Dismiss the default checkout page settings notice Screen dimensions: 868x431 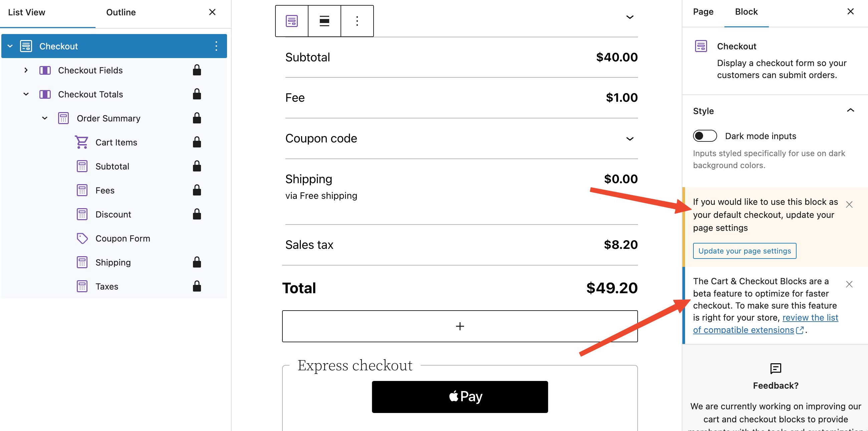[849, 204]
